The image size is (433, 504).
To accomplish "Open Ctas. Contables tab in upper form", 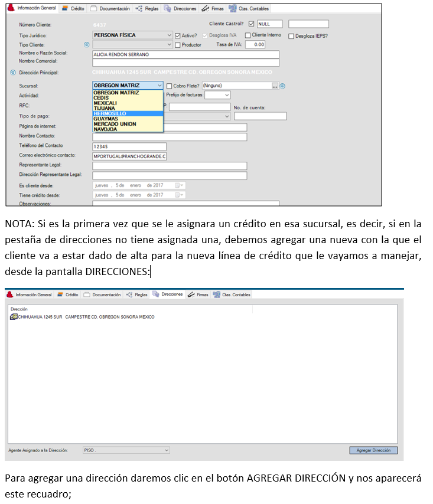I will pos(249,8).
